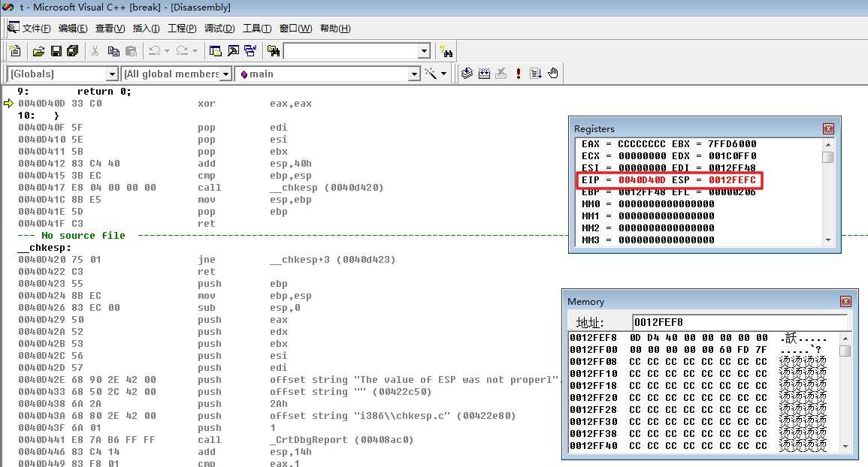
Task: Open the 调试(D) menu
Action: tap(219, 29)
